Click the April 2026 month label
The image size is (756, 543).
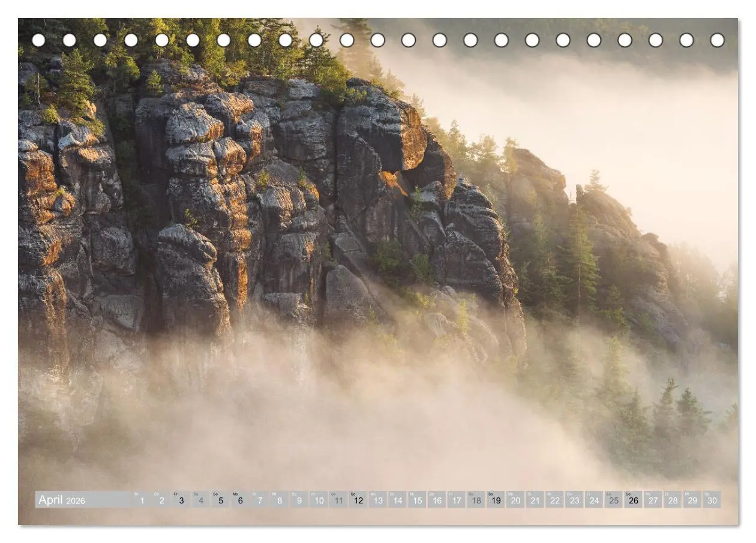62,500
